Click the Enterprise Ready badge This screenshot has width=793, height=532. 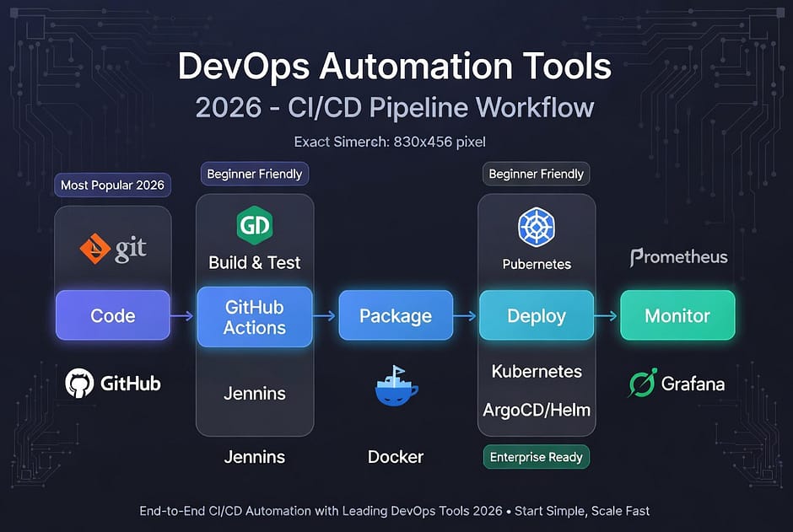click(x=536, y=457)
